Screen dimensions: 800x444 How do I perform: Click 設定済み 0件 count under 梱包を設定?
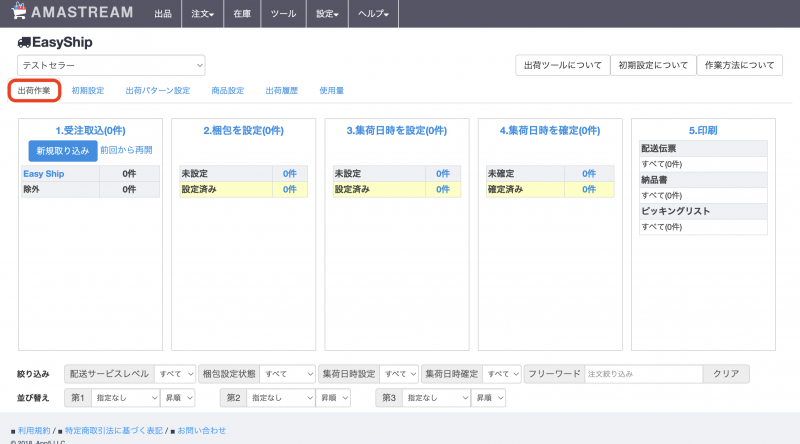click(x=289, y=189)
